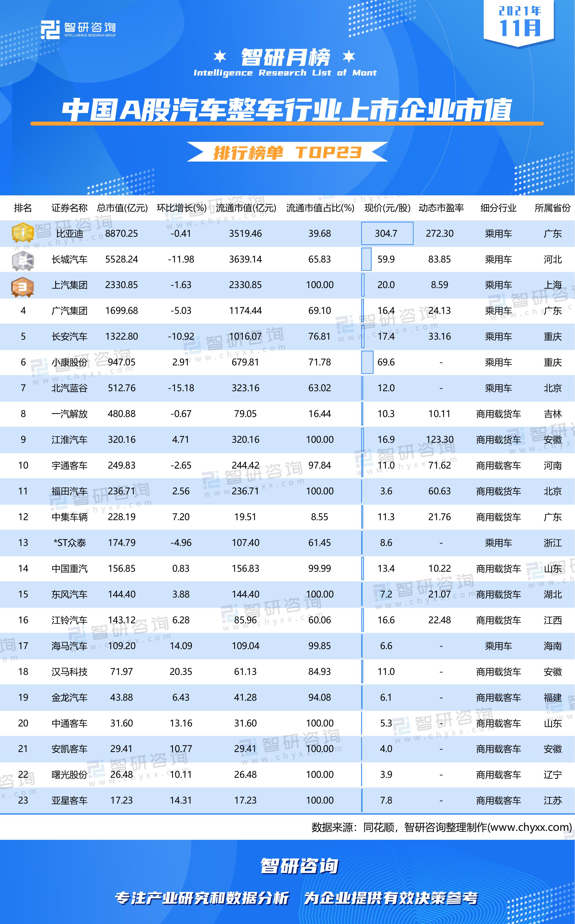This screenshot has height=924, width=575.
Task: Select the 中通客车 company name
Action: [x=70, y=723]
